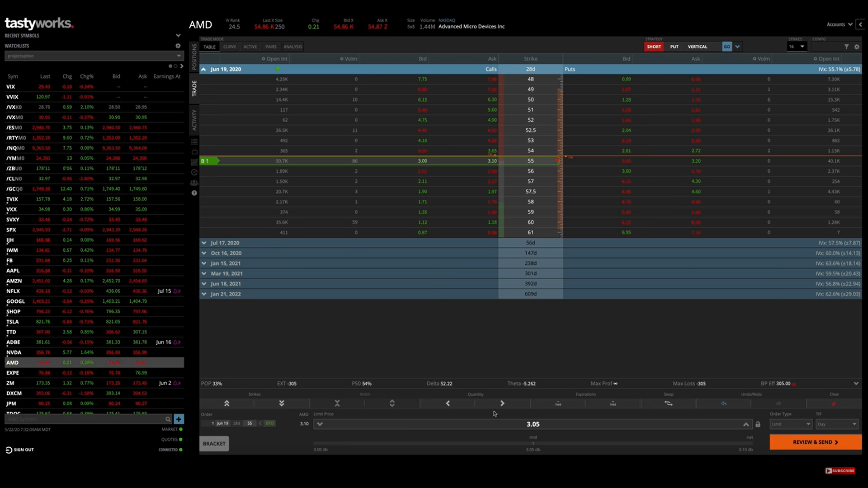
Task: Switch to the ACTIVE trade mode tab
Action: pos(250,47)
